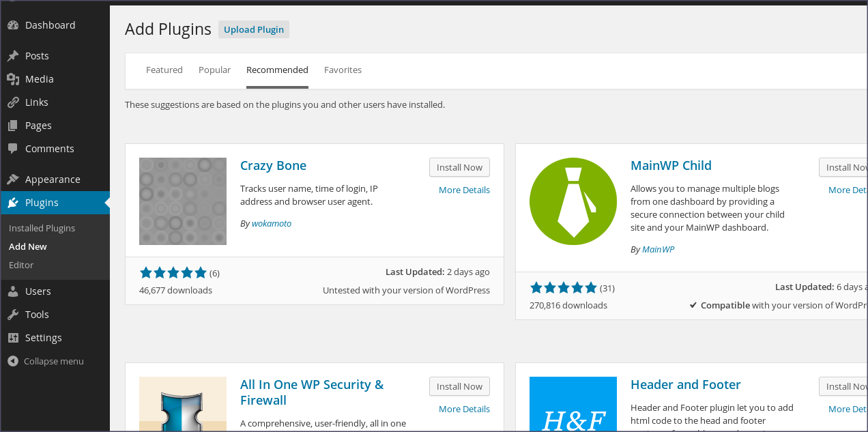The width and height of the screenshot is (868, 432).
Task: Click the Posts pushpin icon
Action: point(13,56)
